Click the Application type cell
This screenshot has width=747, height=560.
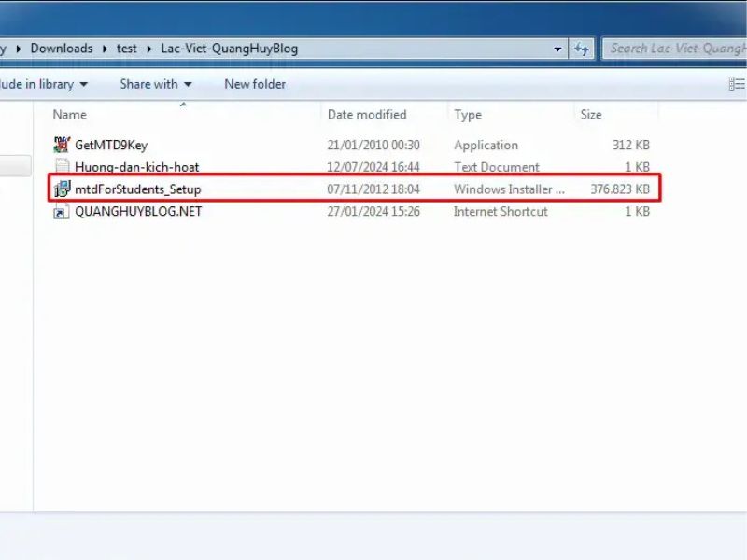486,146
